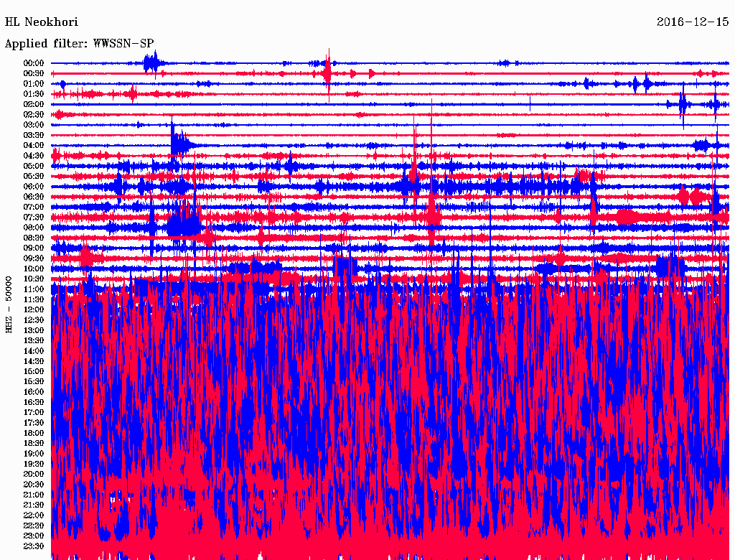Click the station title 'HL Neokhori'
Screen dimensions: 735x560
[41, 22]
